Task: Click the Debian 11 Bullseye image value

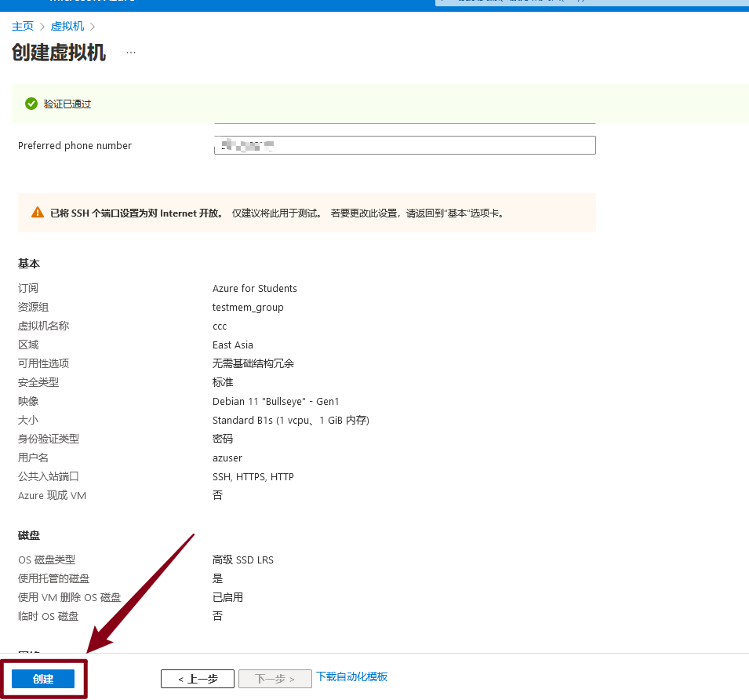Action: click(275, 401)
